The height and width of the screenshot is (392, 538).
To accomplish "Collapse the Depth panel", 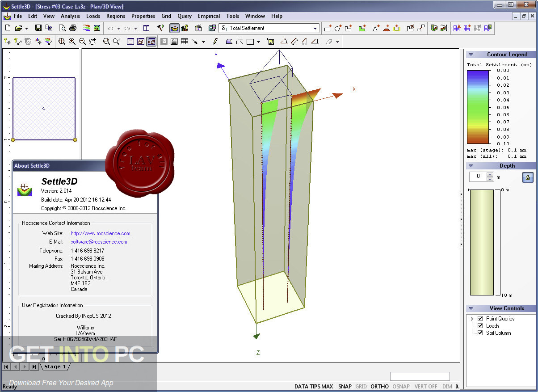I will [x=471, y=166].
